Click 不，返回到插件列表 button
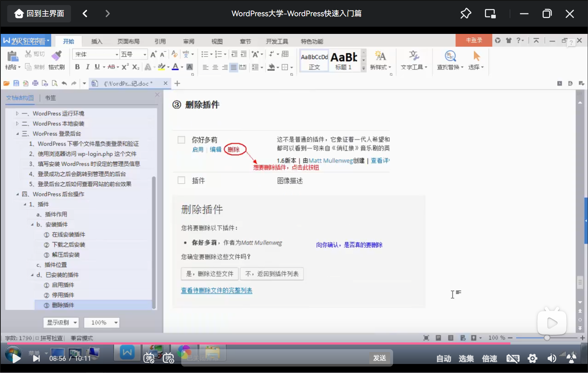This screenshot has width=588, height=373. (272, 274)
